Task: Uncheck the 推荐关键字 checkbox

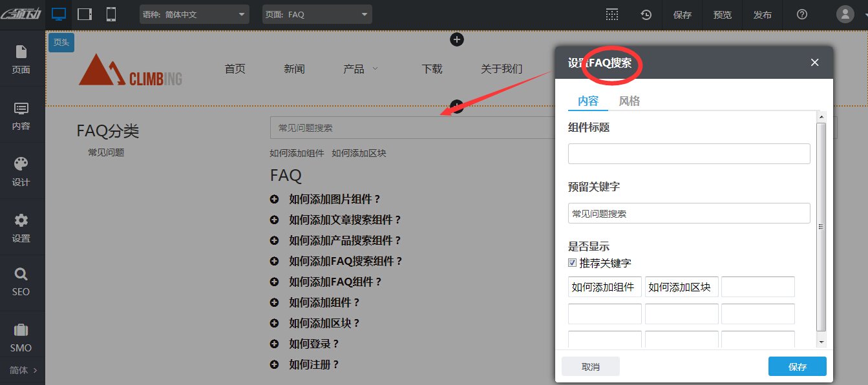Action: tap(571, 262)
